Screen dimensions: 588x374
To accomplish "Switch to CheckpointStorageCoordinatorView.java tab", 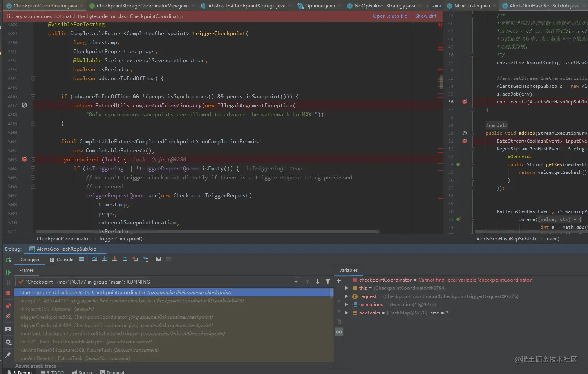I will click(143, 5).
